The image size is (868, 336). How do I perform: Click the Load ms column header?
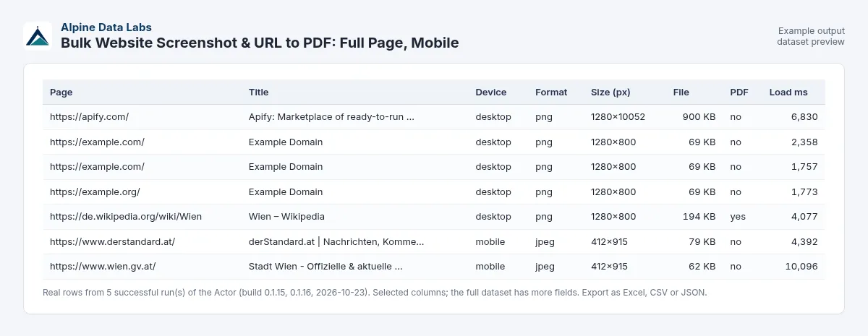788,92
